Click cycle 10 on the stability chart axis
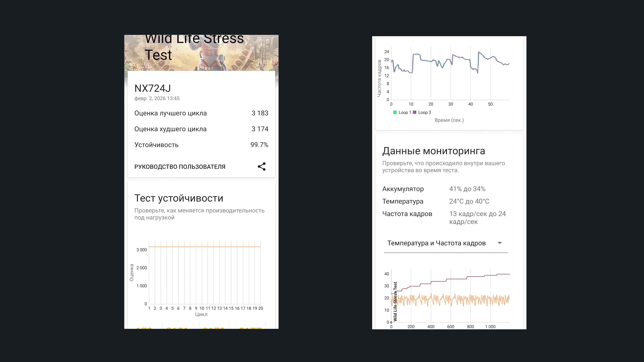 202,308
